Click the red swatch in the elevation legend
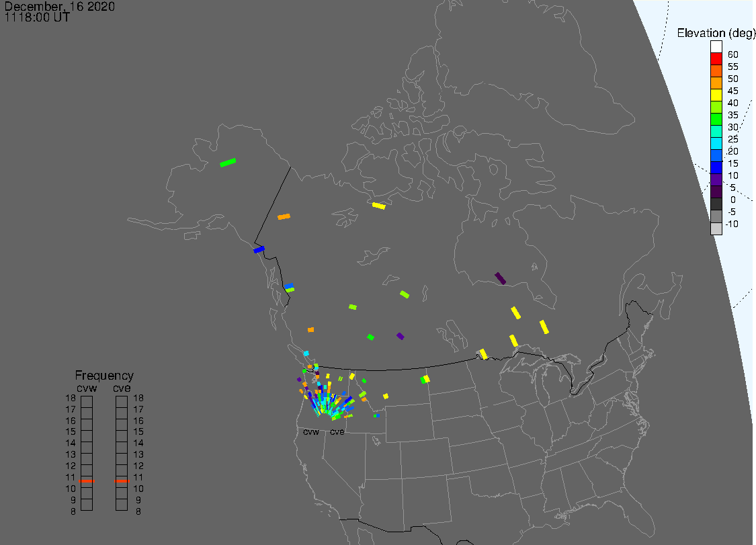The image size is (756, 545). (x=716, y=58)
